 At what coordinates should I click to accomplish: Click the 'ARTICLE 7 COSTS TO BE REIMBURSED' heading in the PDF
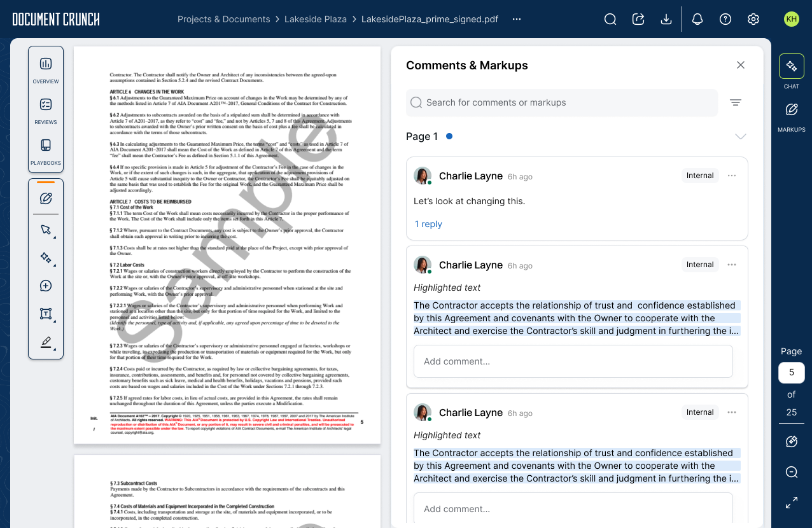pos(150,202)
